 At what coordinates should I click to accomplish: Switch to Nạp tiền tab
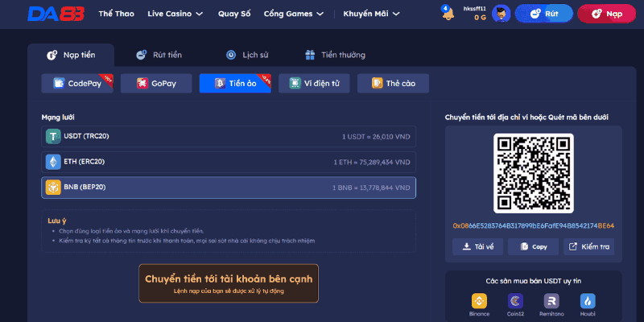[71, 55]
